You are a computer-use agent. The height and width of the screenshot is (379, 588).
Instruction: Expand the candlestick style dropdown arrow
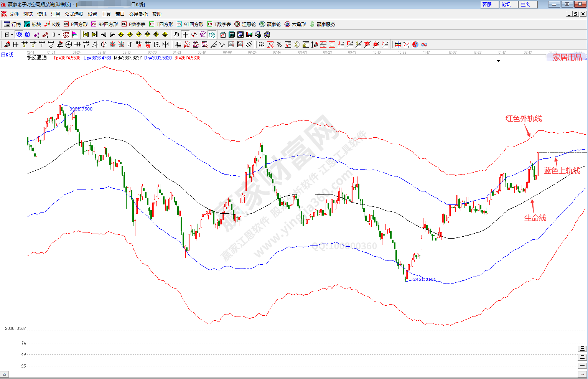click(59, 35)
